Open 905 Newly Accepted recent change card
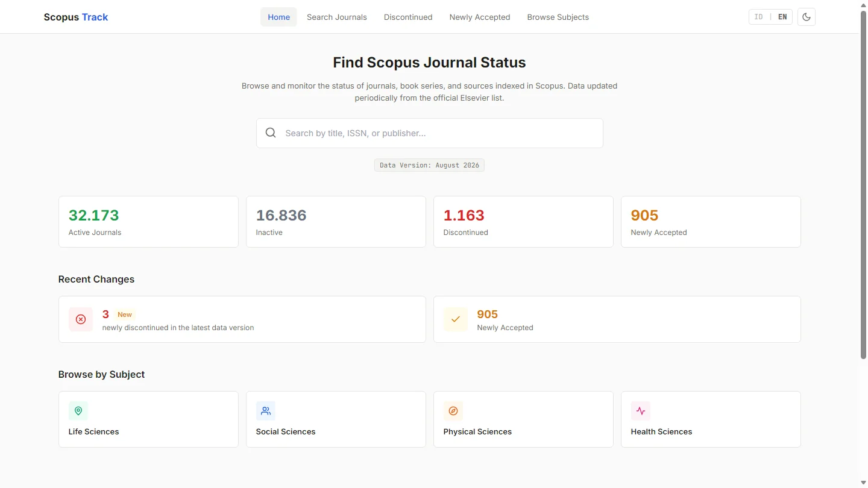The width and height of the screenshot is (868, 488). click(x=617, y=319)
